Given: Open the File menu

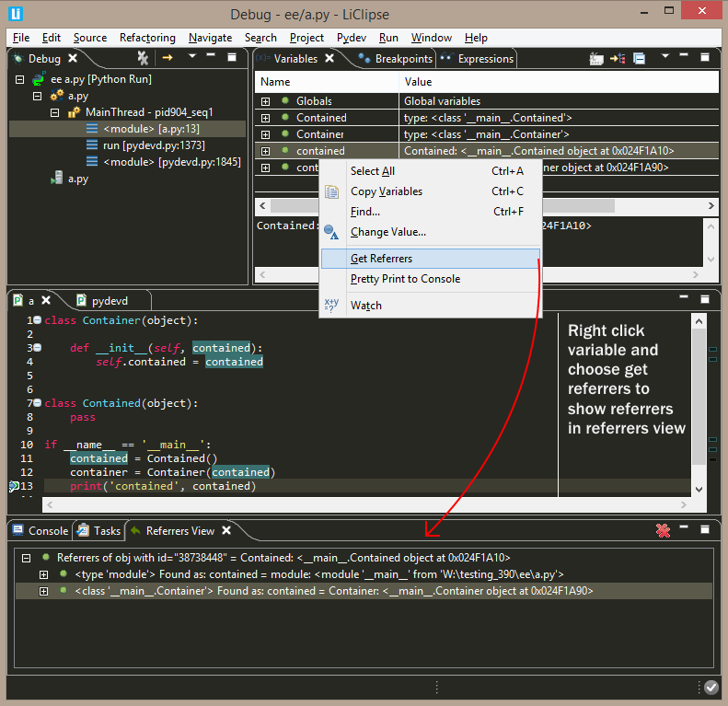Looking at the screenshot, I should point(21,38).
